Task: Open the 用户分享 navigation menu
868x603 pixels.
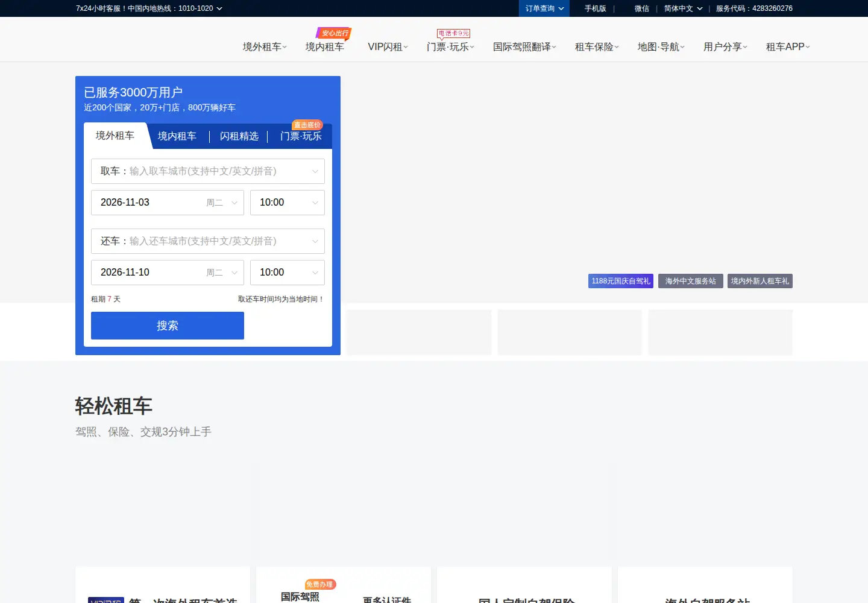Action: (725, 46)
